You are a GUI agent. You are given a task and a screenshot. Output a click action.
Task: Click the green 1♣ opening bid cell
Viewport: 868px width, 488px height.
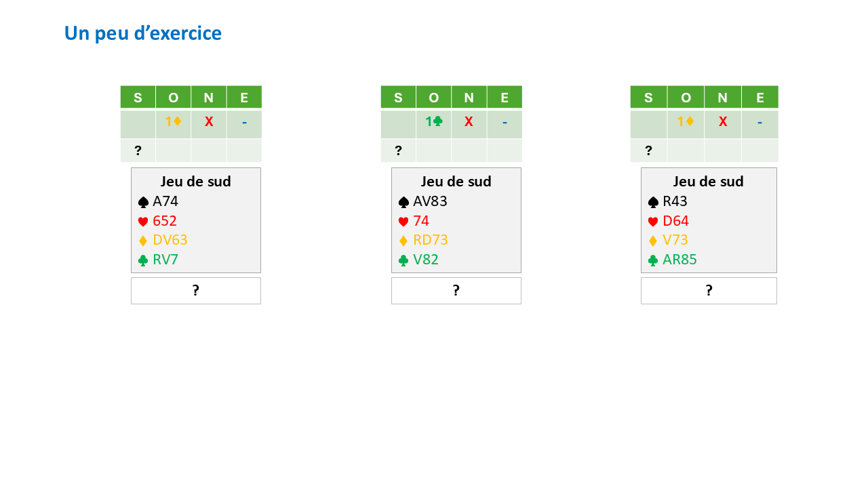(x=433, y=122)
